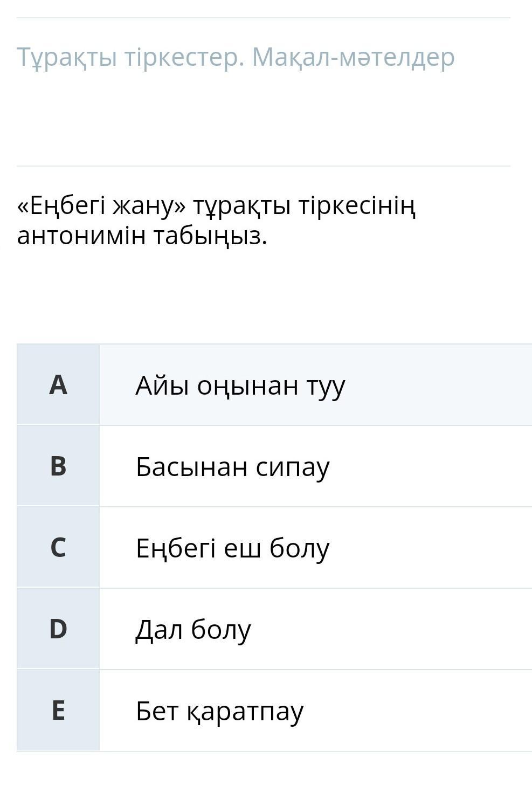Click the word 'сипау' in option B

tap(293, 468)
